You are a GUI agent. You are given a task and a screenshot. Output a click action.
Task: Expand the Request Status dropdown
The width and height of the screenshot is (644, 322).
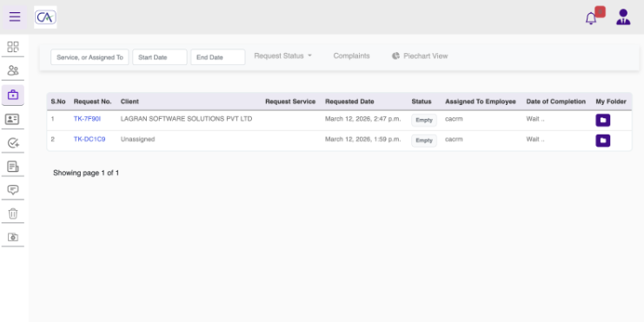pos(283,56)
